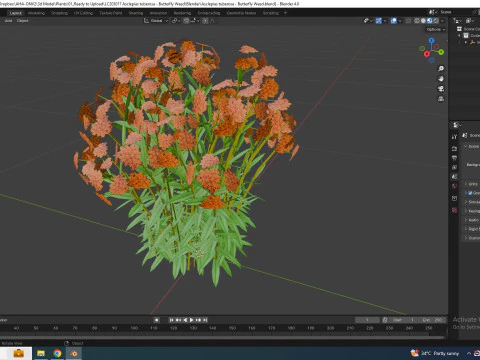This screenshot has height=360, width=480.
Task: Switch to the Shading workspace tab
Action: click(136, 13)
